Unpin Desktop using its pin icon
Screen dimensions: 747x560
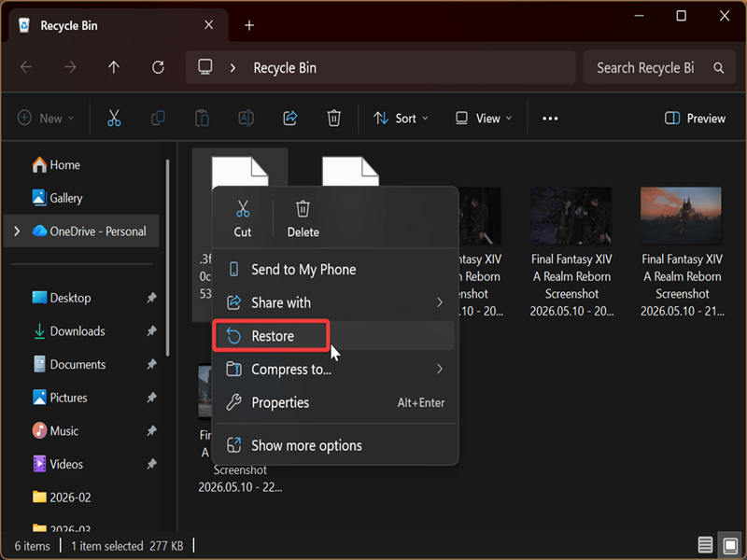[x=151, y=298]
